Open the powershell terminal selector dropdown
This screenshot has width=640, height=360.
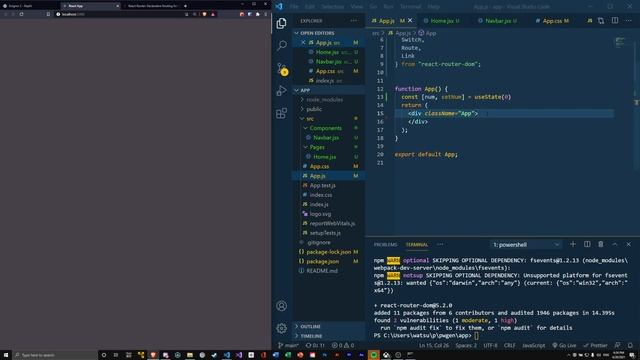tap(526, 244)
